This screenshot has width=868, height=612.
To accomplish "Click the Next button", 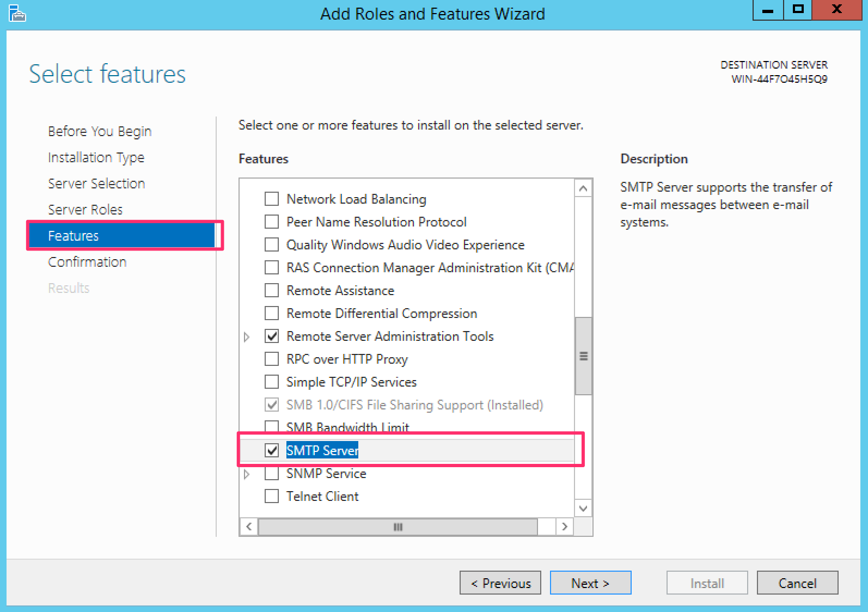I will tap(590, 583).
